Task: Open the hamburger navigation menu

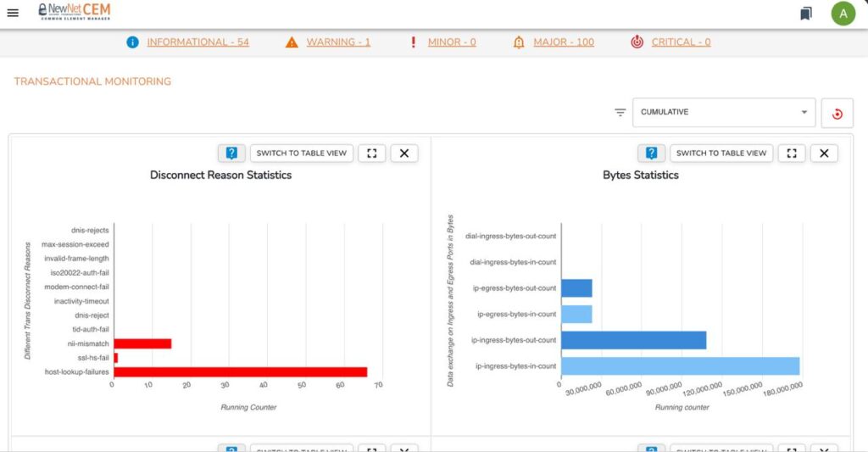Action: coord(13,13)
